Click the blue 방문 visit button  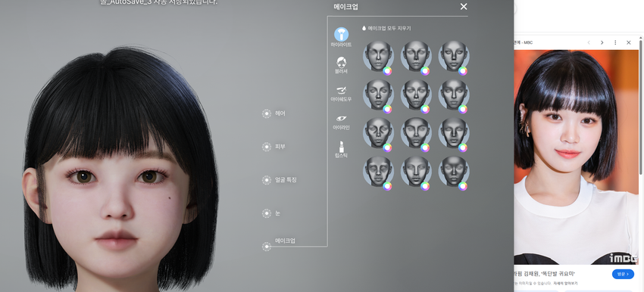[623, 274]
